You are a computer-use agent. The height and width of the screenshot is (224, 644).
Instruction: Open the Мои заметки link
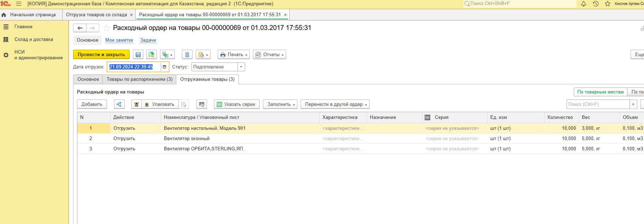pos(119,40)
